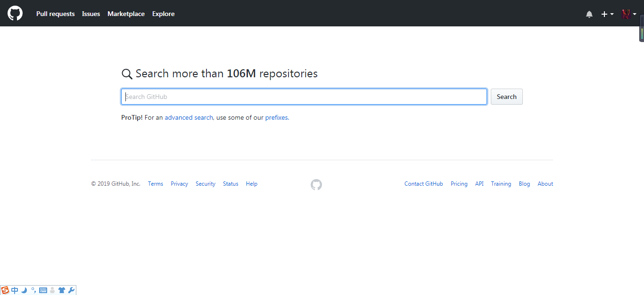Click the Search button
The image size is (644, 295).
507,97
